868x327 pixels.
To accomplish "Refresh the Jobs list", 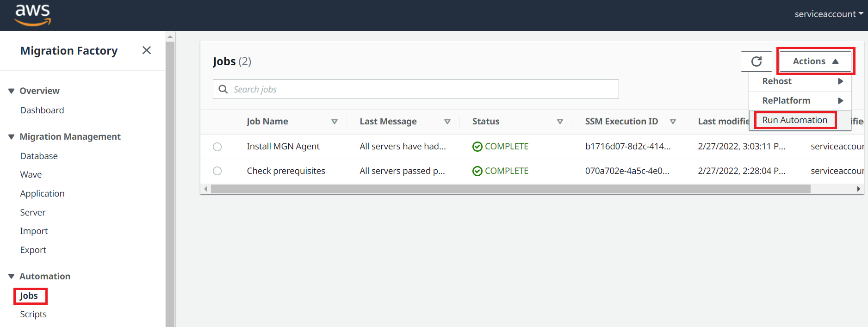I will (x=756, y=62).
